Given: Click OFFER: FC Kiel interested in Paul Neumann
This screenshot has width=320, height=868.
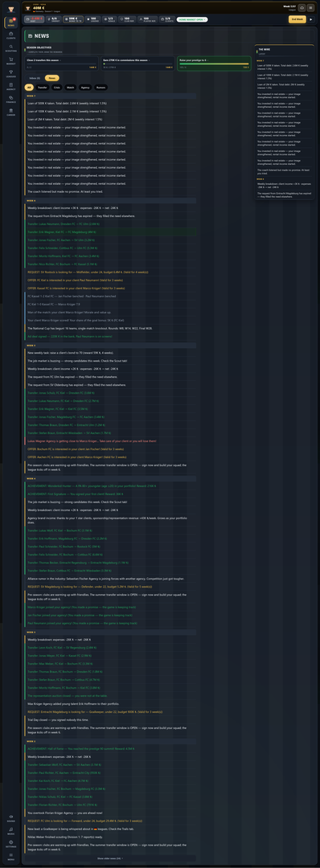Looking at the screenshot, I should tap(111, 280).
